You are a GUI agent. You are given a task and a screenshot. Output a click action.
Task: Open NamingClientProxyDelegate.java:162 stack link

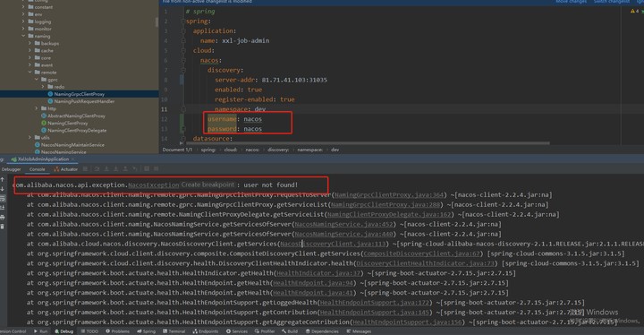coord(388,214)
